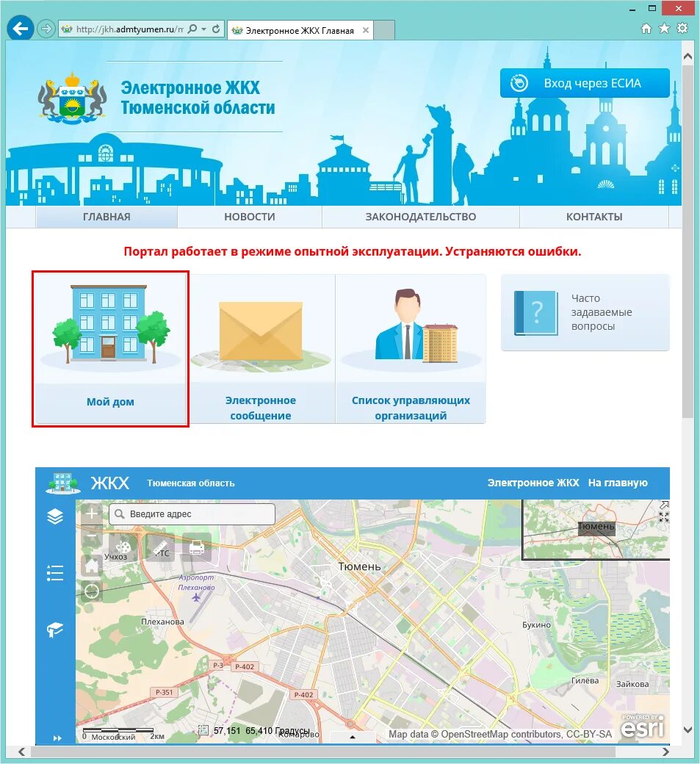Screen dimensions: 700x764
Task: Click the Тюменская область label
Action: tap(191, 483)
